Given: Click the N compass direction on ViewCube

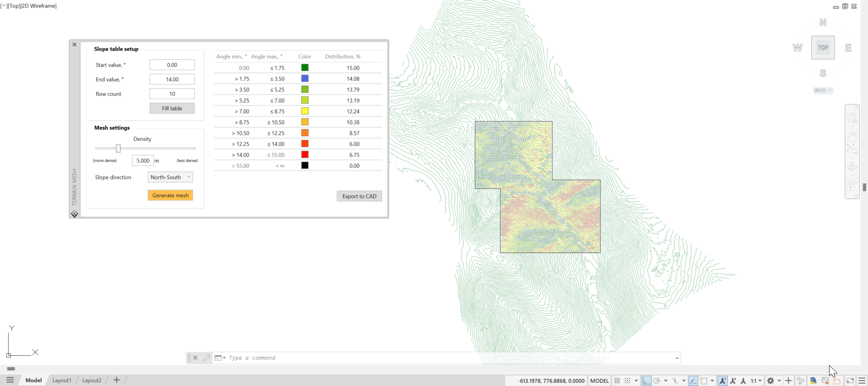Looking at the screenshot, I should point(823,23).
